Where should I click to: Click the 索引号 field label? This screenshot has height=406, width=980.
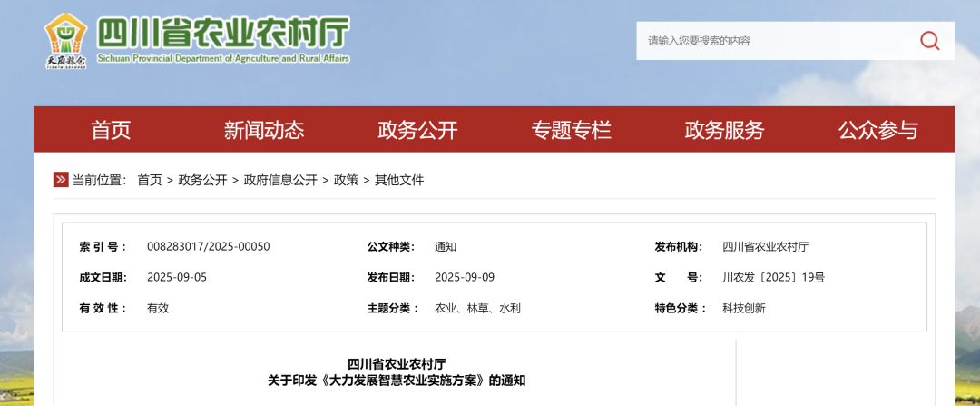(103, 246)
